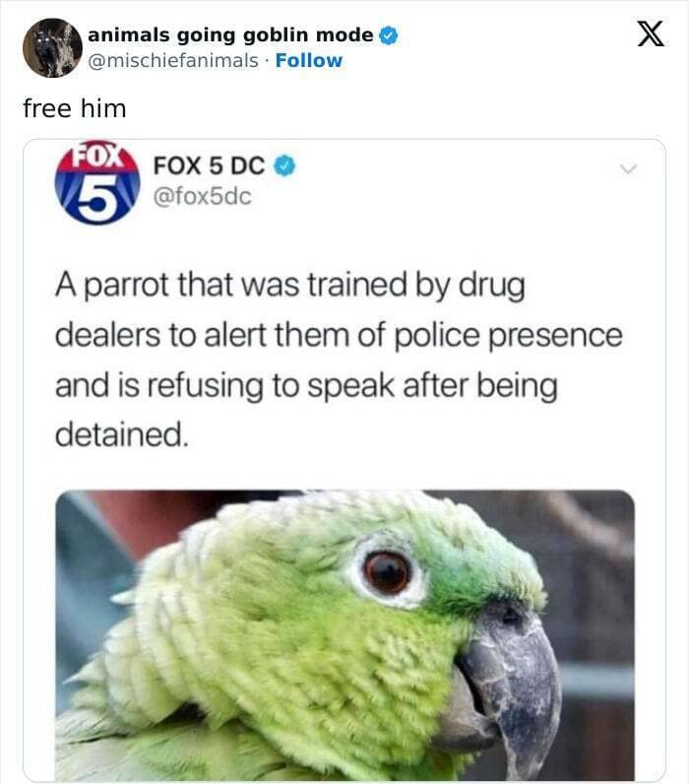Open the FOX 5 DC display name
Image resolution: width=689 pixels, height=784 pixels.
[x=209, y=166]
